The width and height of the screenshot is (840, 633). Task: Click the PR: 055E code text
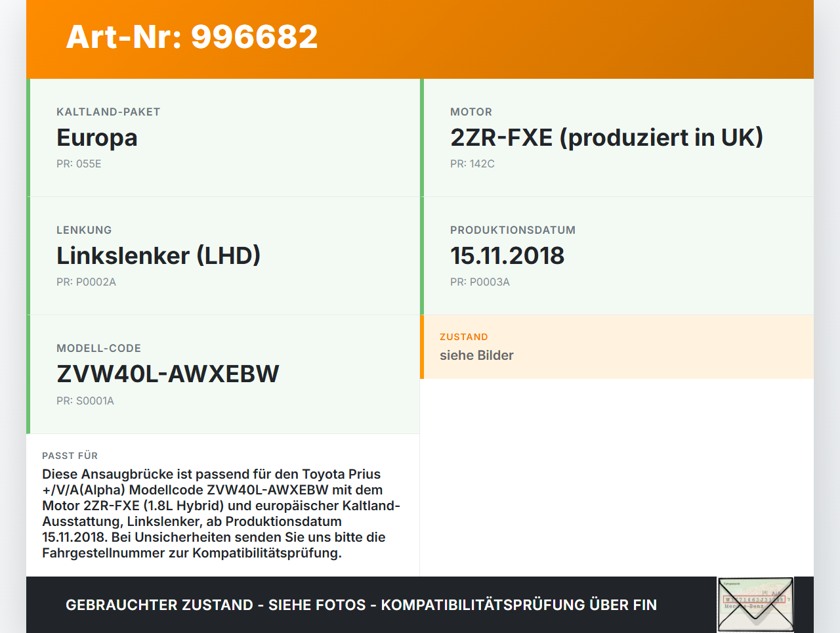79,164
